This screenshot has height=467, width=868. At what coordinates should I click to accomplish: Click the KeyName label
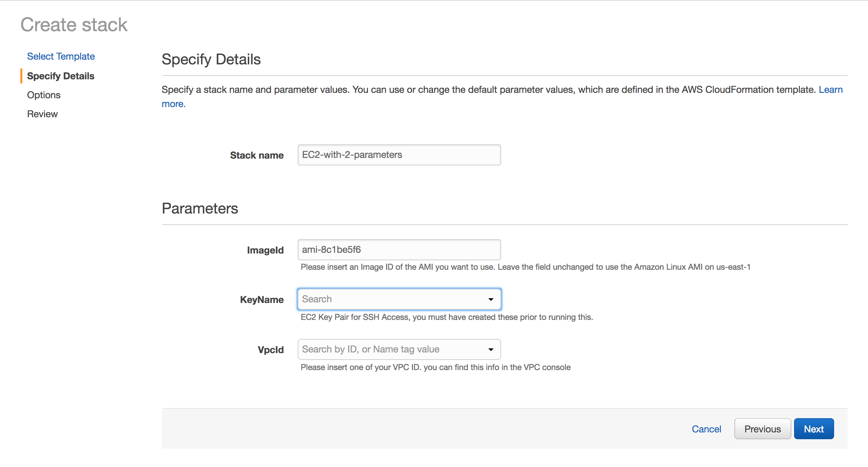coord(262,300)
